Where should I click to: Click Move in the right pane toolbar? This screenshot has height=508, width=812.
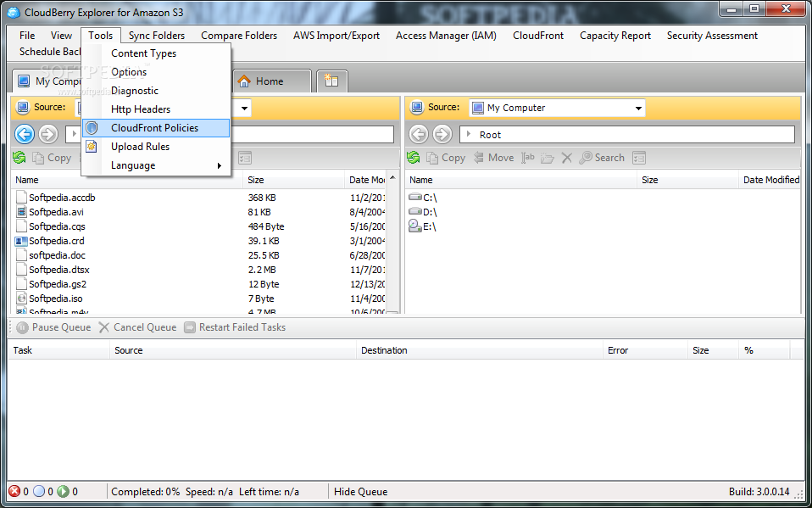point(493,158)
